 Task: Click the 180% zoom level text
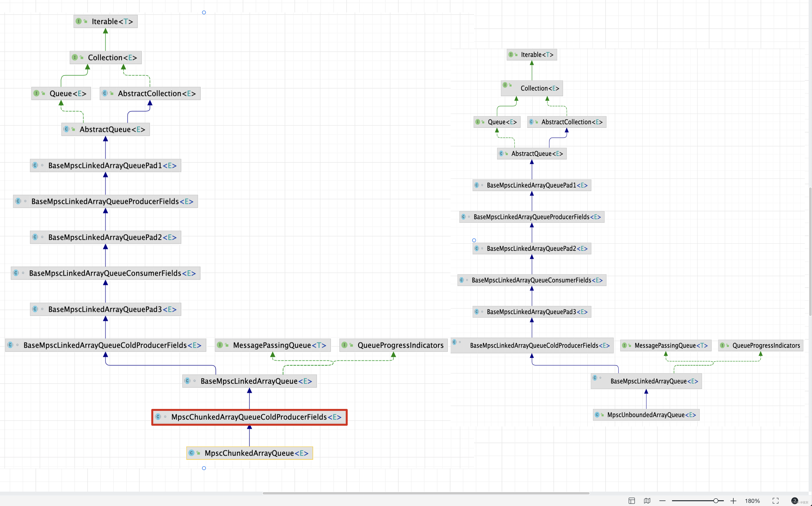click(752, 501)
